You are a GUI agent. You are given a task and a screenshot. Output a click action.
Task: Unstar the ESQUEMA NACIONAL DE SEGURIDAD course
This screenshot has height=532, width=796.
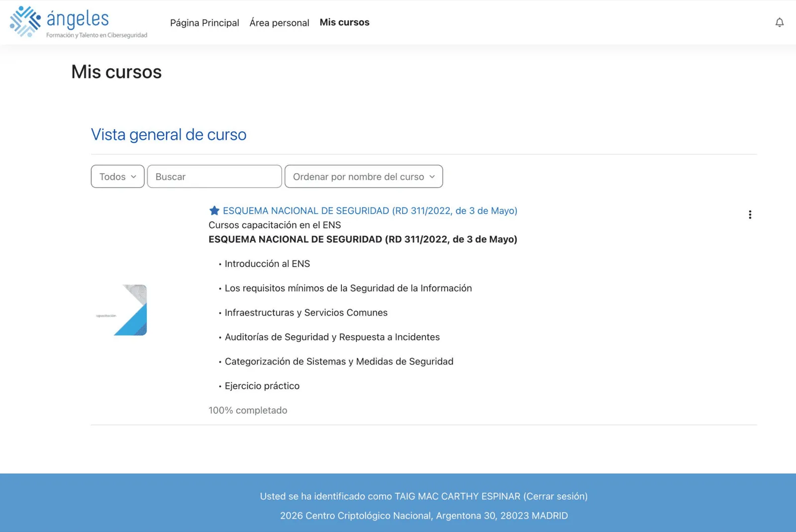click(x=214, y=210)
